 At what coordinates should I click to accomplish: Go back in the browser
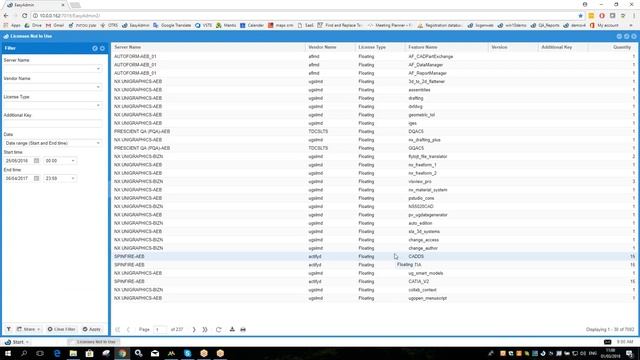click(6, 16)
